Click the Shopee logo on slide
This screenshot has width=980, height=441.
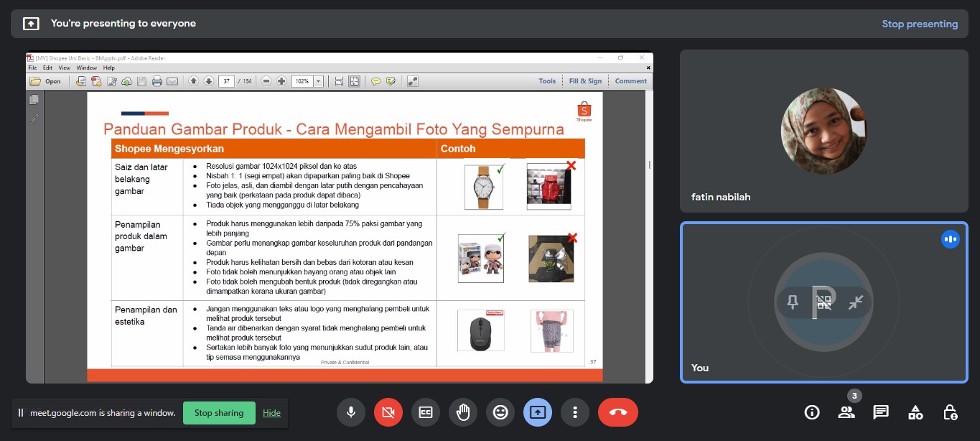click(584, 113)
